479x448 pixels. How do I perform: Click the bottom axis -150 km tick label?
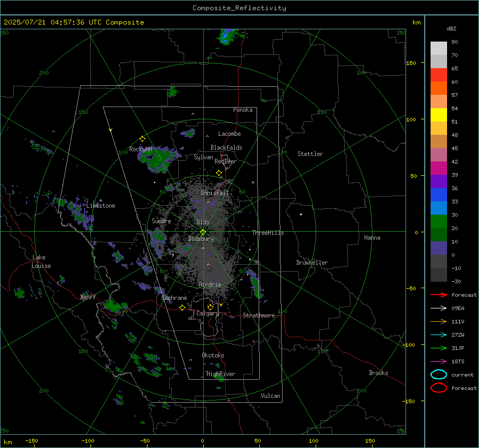[x=31, y=441]
